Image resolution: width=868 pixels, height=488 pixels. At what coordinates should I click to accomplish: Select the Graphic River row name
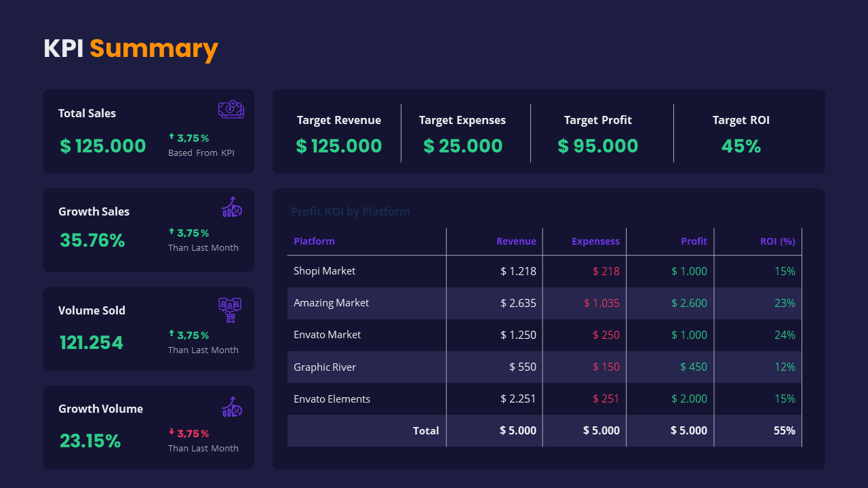point(325,367)
